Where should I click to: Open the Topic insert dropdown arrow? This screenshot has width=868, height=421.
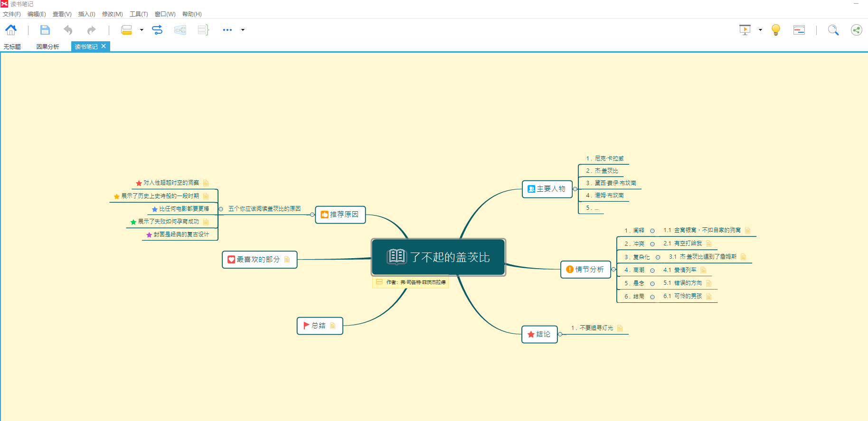[x=142, y=30]
